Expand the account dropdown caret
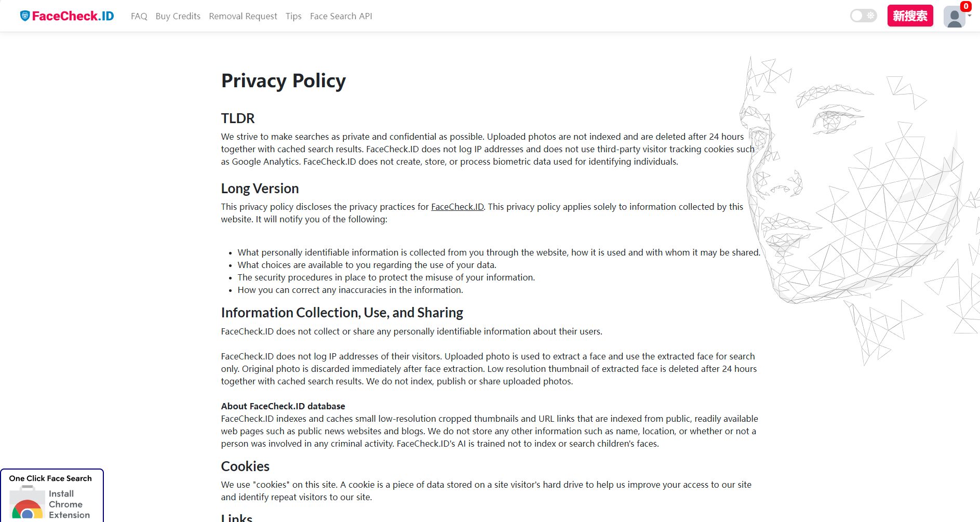 tap(970, 16)
